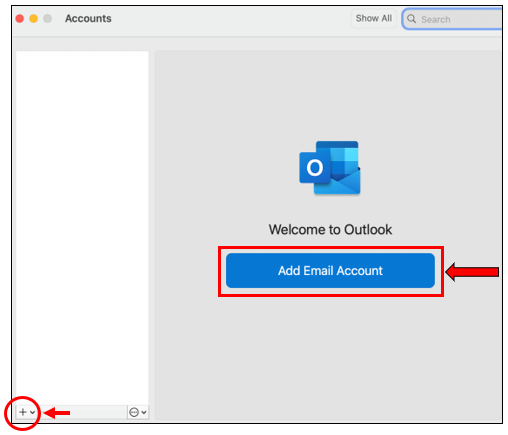
Task: Click the Add Email Account button
Action: 330,271
